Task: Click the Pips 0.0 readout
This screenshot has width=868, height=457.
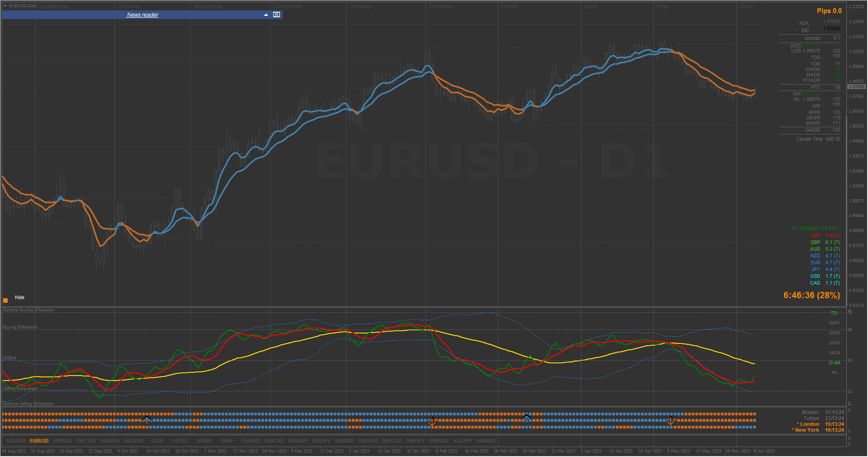Action: pos(829,11)
